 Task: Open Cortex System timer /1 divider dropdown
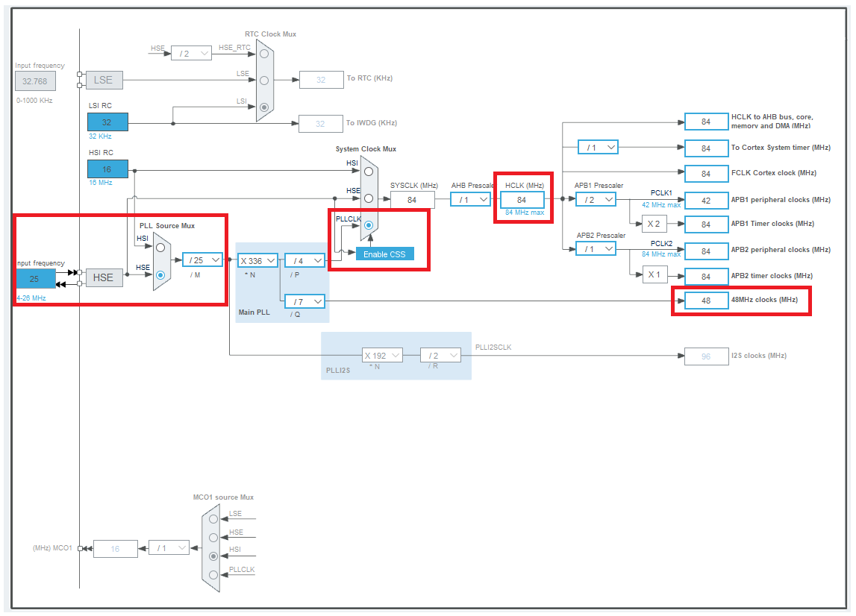[x=598, y=148]
